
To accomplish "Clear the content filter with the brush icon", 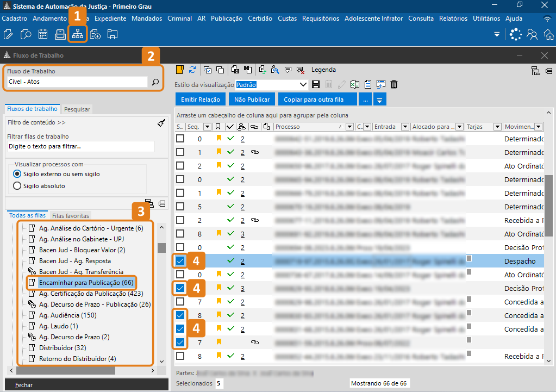I will coord(161,123).
